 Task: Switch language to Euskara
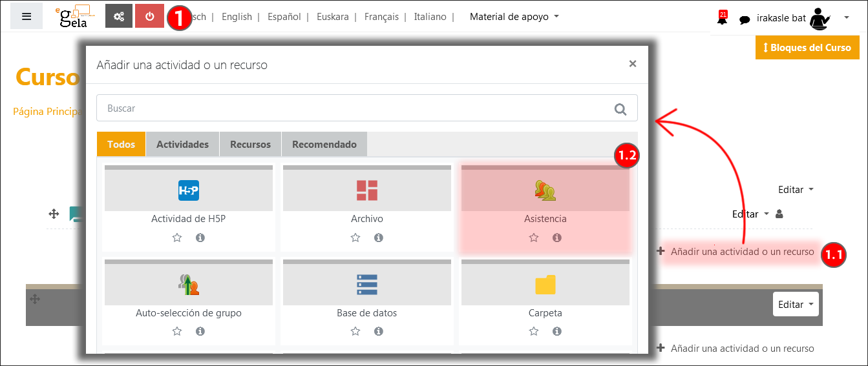point(332,17)
